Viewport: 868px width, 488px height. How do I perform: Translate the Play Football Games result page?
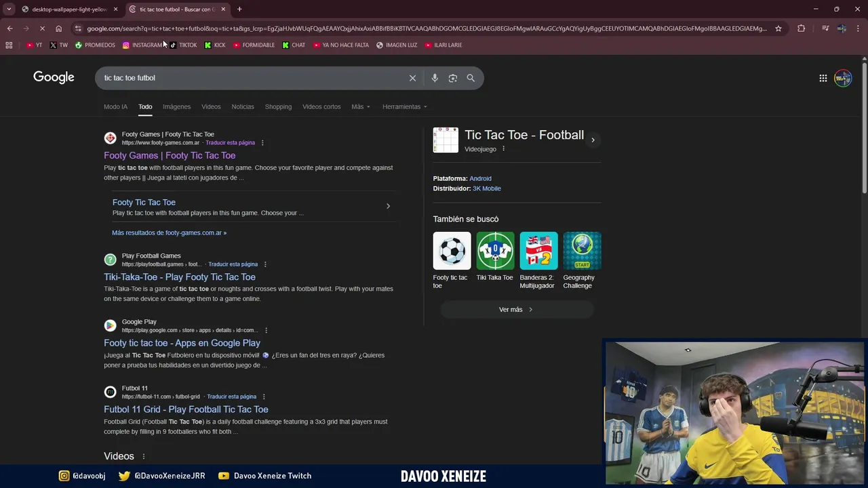[x=233, y=264]
